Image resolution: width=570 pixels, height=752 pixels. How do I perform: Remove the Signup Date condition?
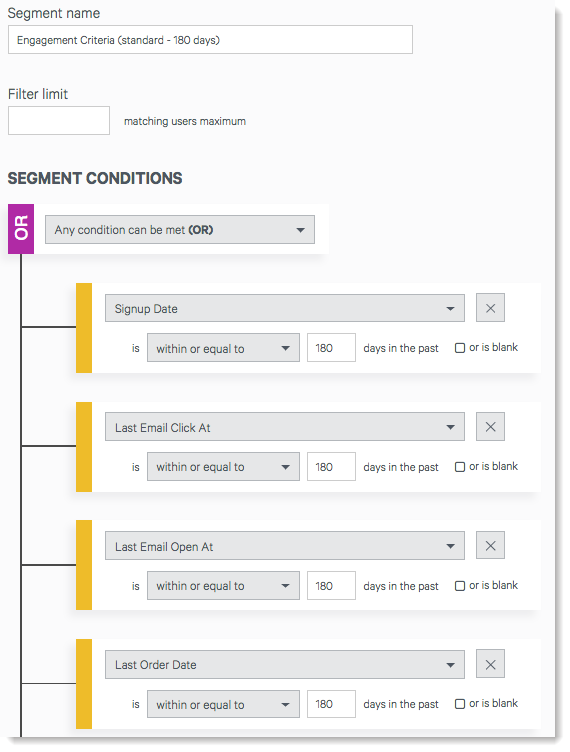tap(490, 308)
